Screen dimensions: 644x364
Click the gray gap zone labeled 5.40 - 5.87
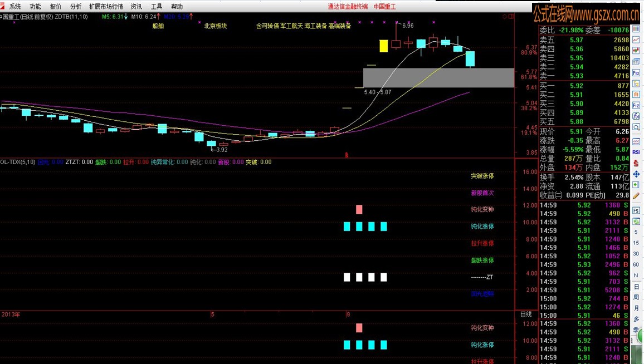(x=438, y=77)
